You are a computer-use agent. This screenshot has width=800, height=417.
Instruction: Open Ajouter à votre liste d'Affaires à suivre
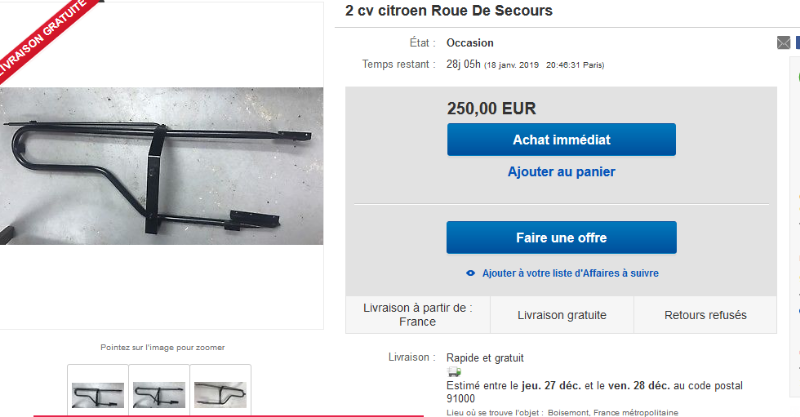click(x=570, y=273)
